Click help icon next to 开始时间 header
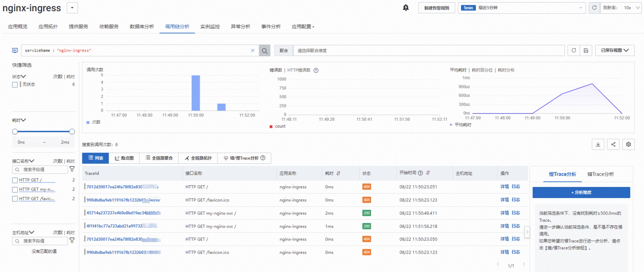Screen dimensions: 644x272 pos(420,173)
